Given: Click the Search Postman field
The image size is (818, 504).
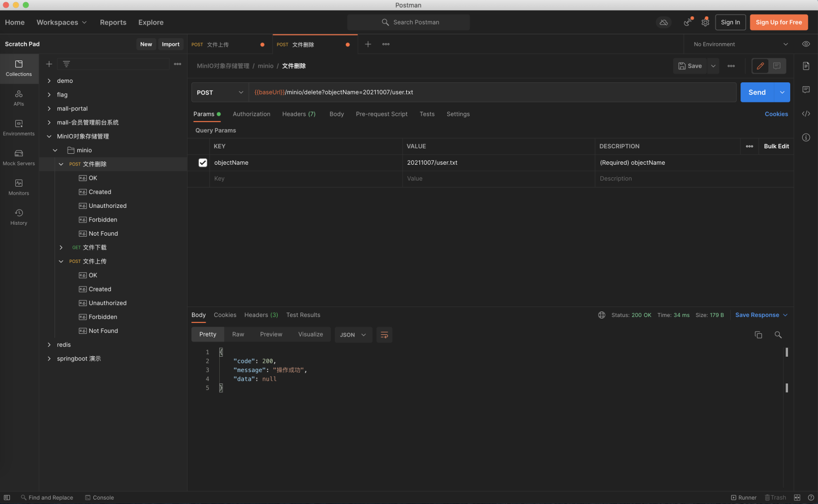Looking at the screenshot, I should pos(408,22).
